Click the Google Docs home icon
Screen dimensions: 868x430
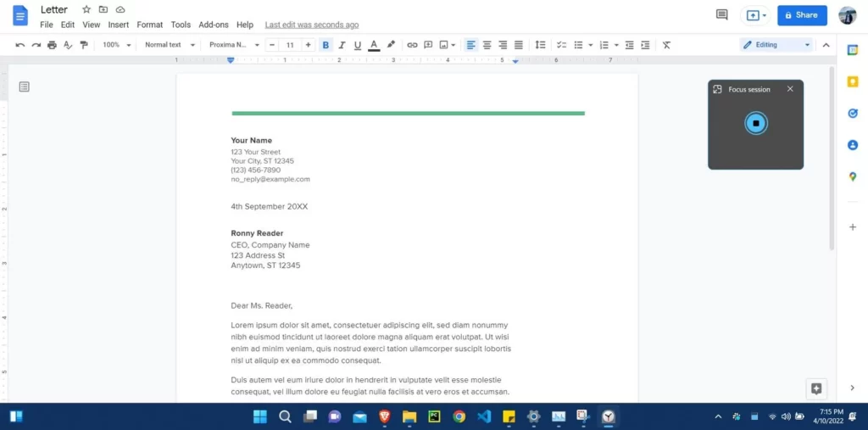(20, 15)
